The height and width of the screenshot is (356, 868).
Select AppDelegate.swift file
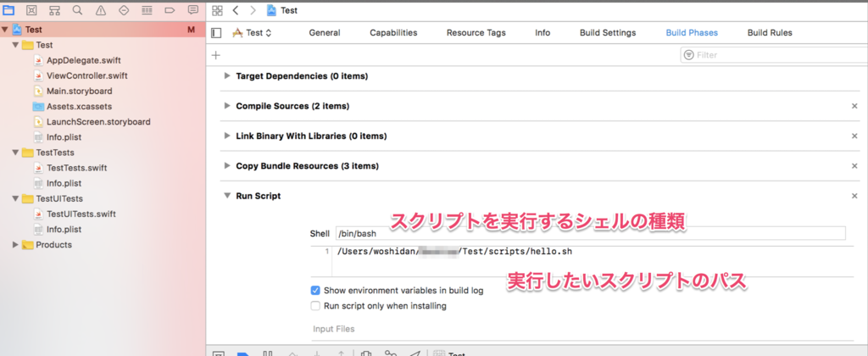tap(84, 60)
